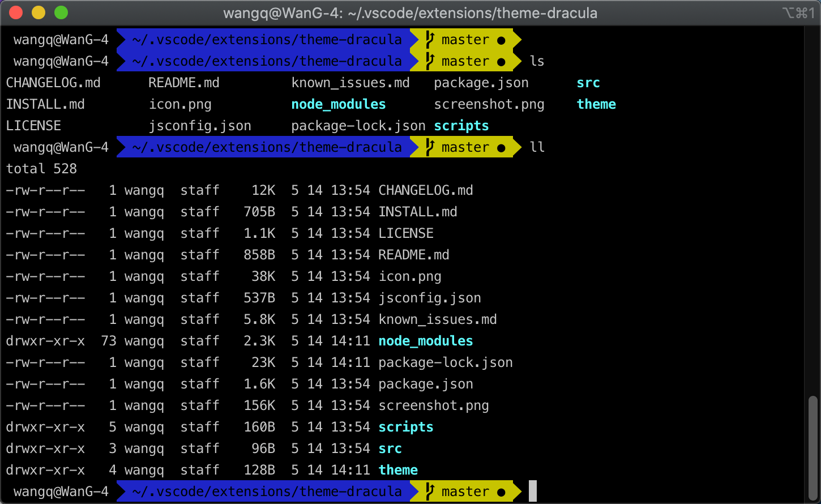Click 'LICENSE' in the long listing

coord(406,233)
